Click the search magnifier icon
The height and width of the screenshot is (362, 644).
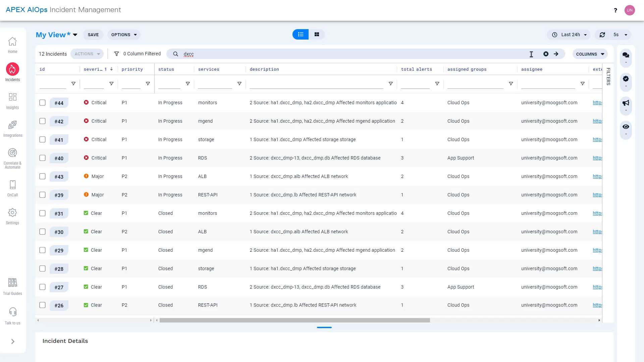[175, 54]
